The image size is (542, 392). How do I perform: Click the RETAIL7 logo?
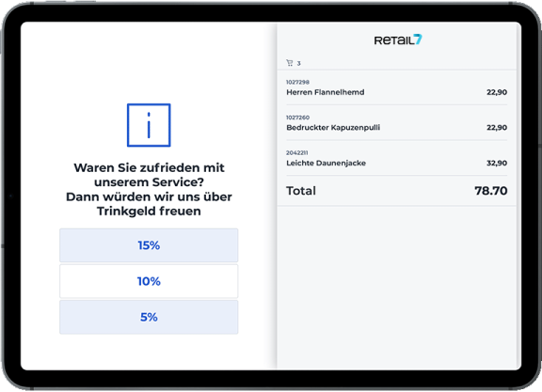tap(398, 39)
